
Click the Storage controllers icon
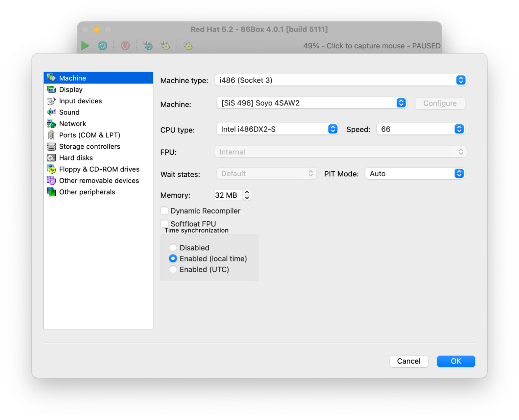(51, 146)
